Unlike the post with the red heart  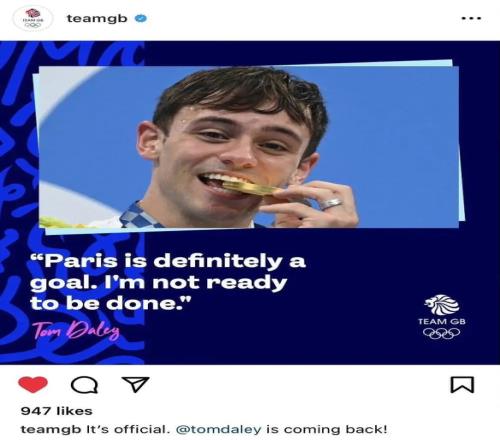point(33,384)
